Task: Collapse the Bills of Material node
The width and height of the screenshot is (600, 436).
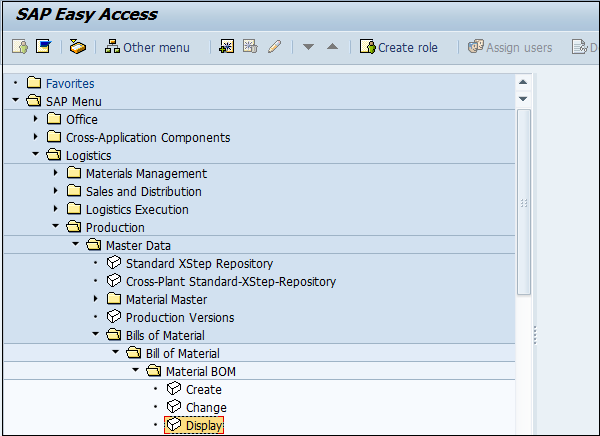Action: 96,335
